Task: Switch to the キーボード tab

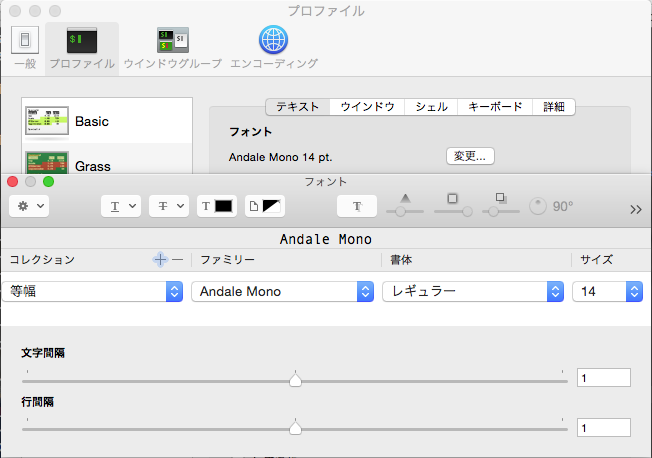Action: click(494, 106)
